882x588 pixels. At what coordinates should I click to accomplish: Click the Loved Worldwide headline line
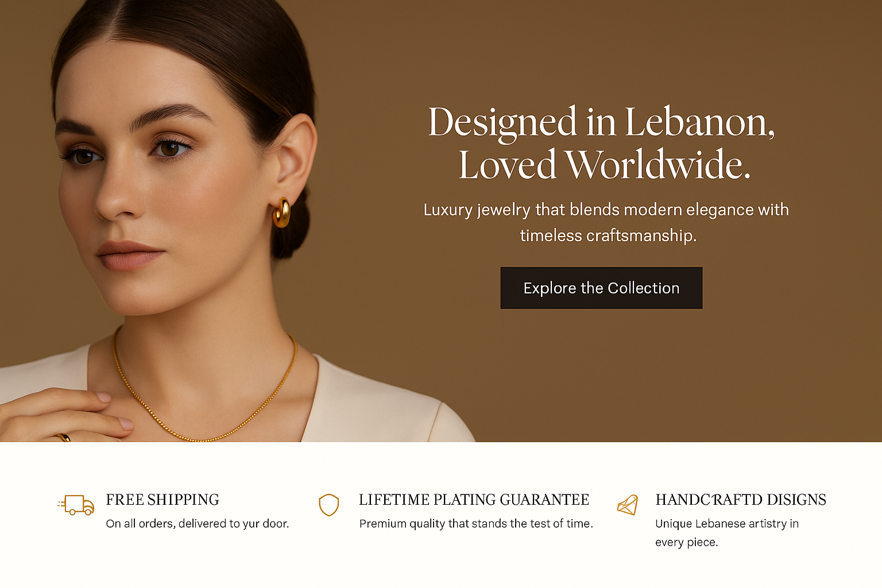pos(605,165)
